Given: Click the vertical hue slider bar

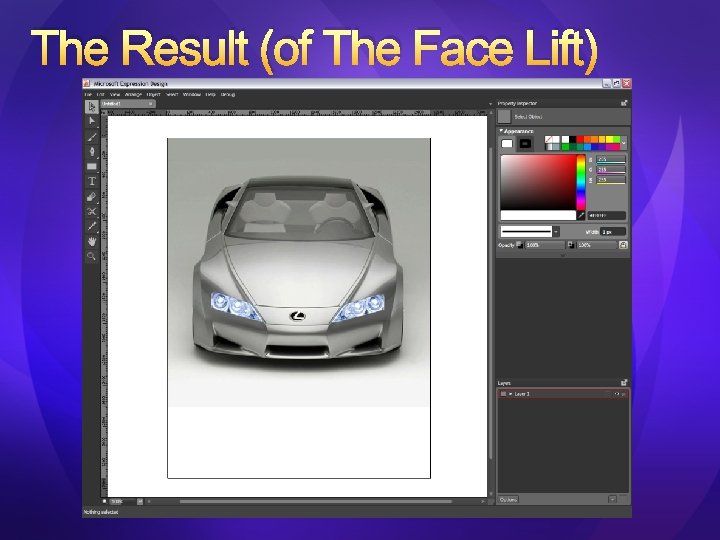Looking at the screenshot, I should click(x=581, y=182).
